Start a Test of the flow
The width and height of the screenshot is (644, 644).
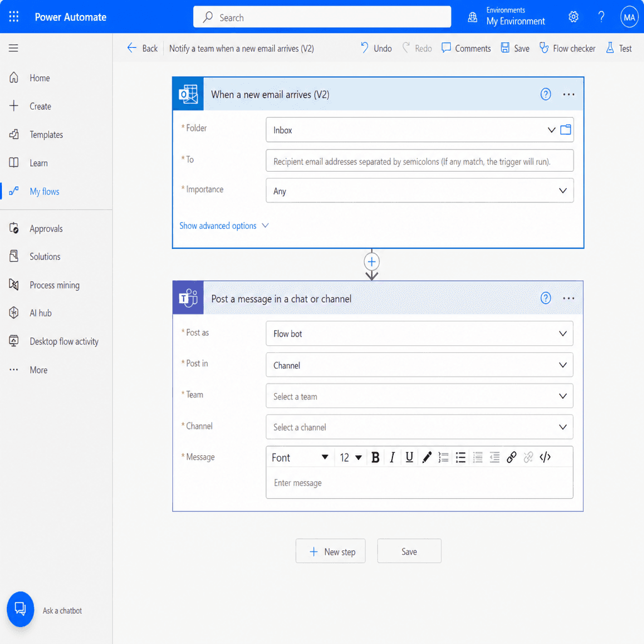(x=619, y=48)
